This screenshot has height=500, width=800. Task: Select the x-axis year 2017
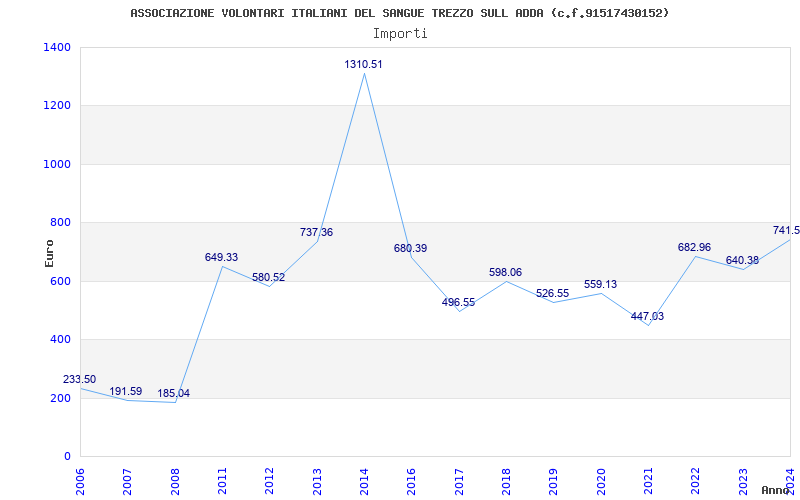click(x=459, y=481)
